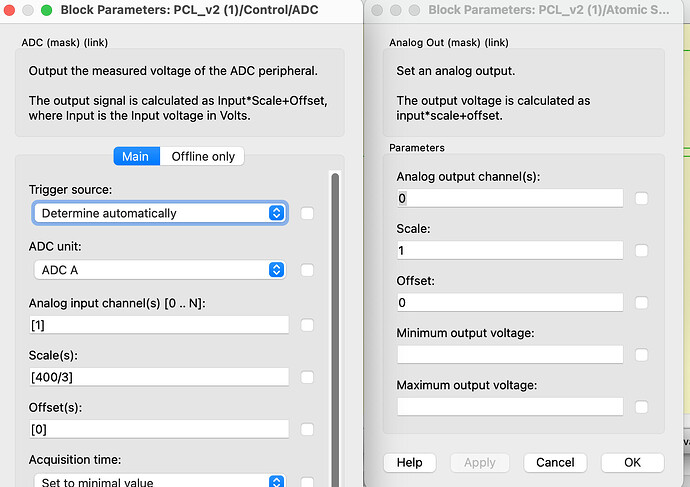This screenshot has height=487, width=690.
Task: Open the Acquisition time dropdown
Action: [x=160, y=482]
